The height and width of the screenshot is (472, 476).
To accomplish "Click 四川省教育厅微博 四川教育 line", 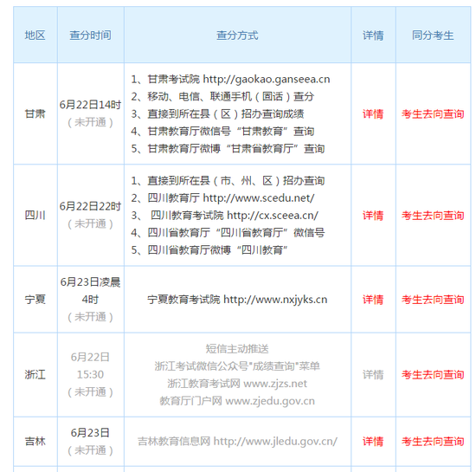I will pos(209,250).
